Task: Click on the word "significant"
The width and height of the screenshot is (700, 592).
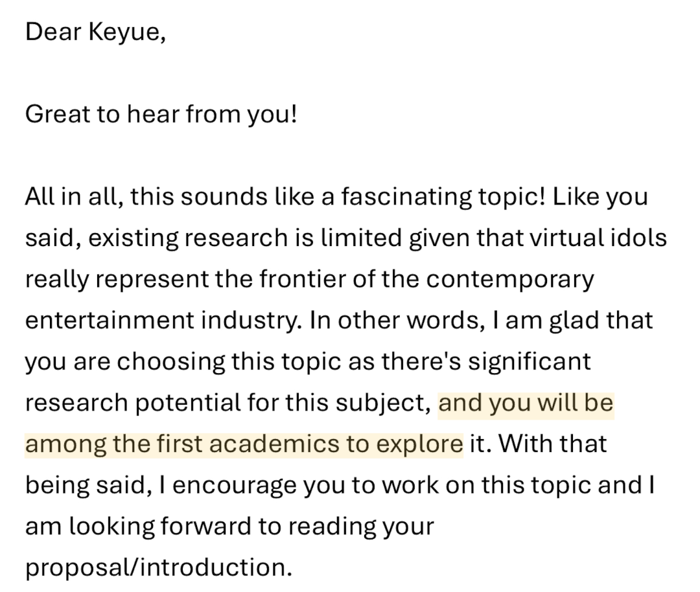Action: [x=530, y=362]
